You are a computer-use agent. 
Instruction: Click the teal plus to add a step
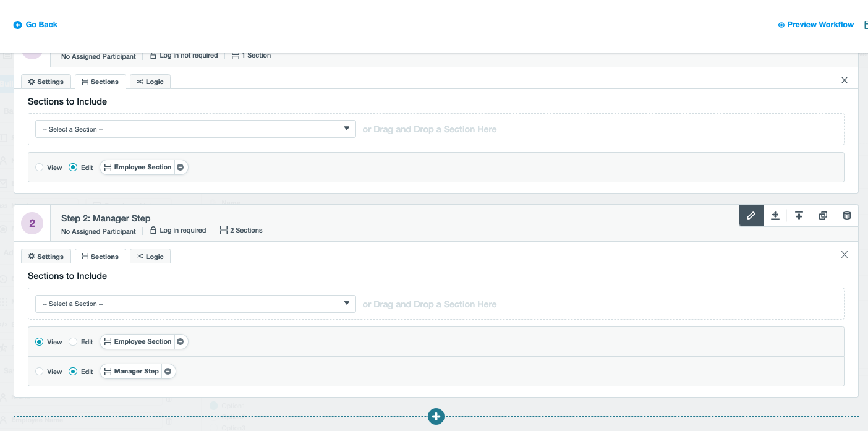click(x=436, y=416)
